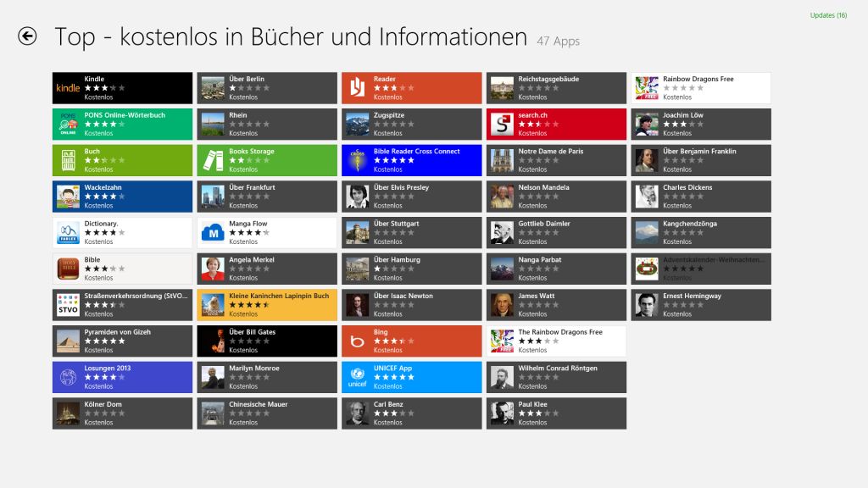Open the Pyramiden von Gizeh thumbnail
Image resolution: width=868 pixels, height=488 pixels.
68,341
